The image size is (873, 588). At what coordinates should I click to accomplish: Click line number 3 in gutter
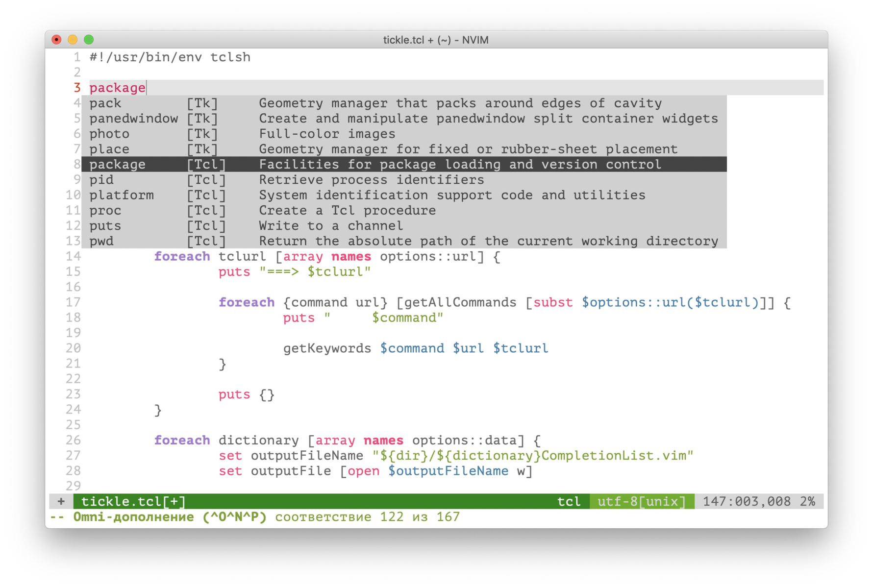(77, 88)
